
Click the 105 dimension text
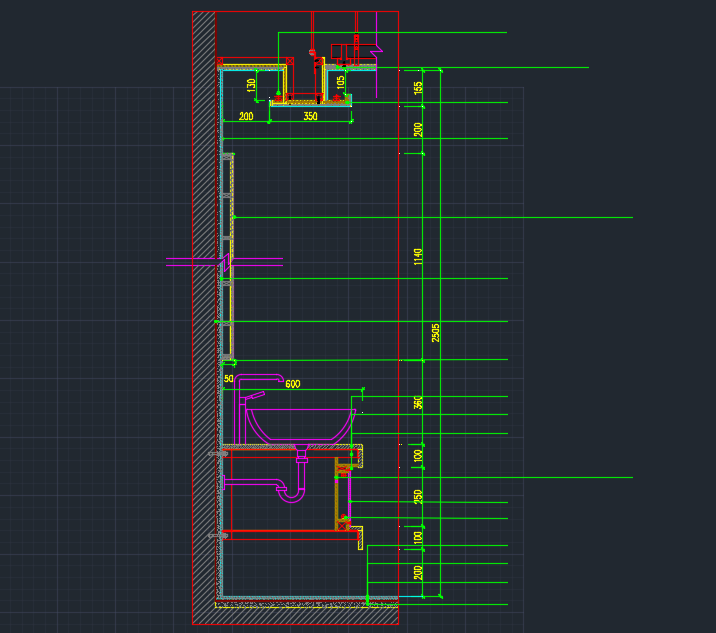click(x=341, y=83)
